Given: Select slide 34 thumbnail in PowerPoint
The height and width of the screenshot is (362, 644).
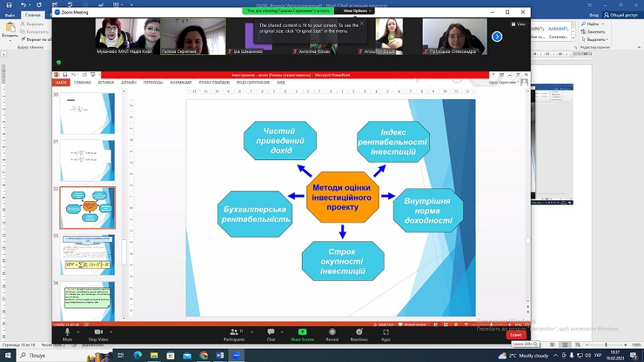Looking at the screenshot, I should 87,301.
